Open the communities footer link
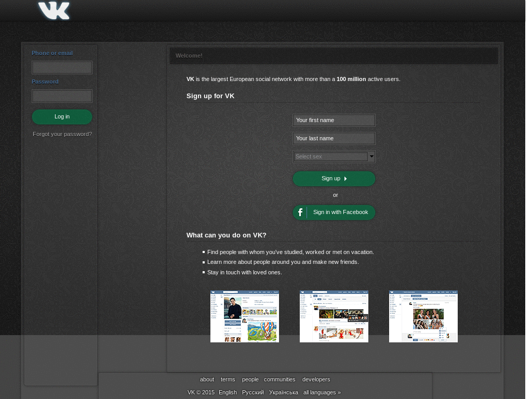 coord(280,380)
